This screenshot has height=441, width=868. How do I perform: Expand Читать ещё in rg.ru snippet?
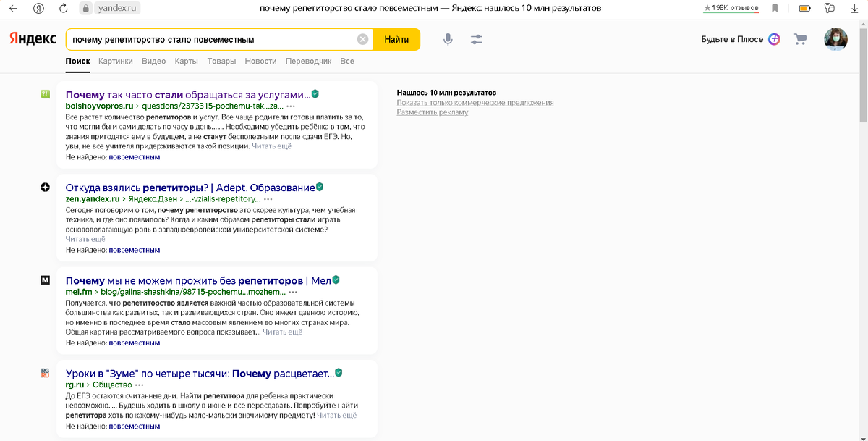(336, 416)
